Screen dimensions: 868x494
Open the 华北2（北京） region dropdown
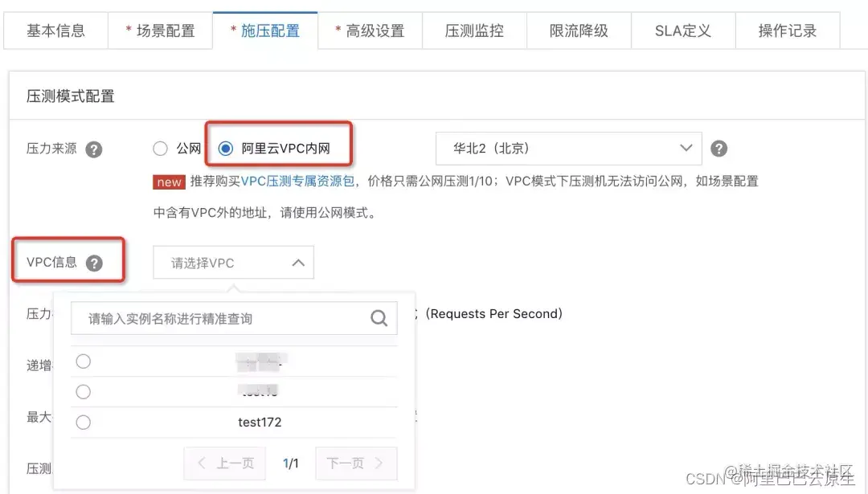click(568, 149)
